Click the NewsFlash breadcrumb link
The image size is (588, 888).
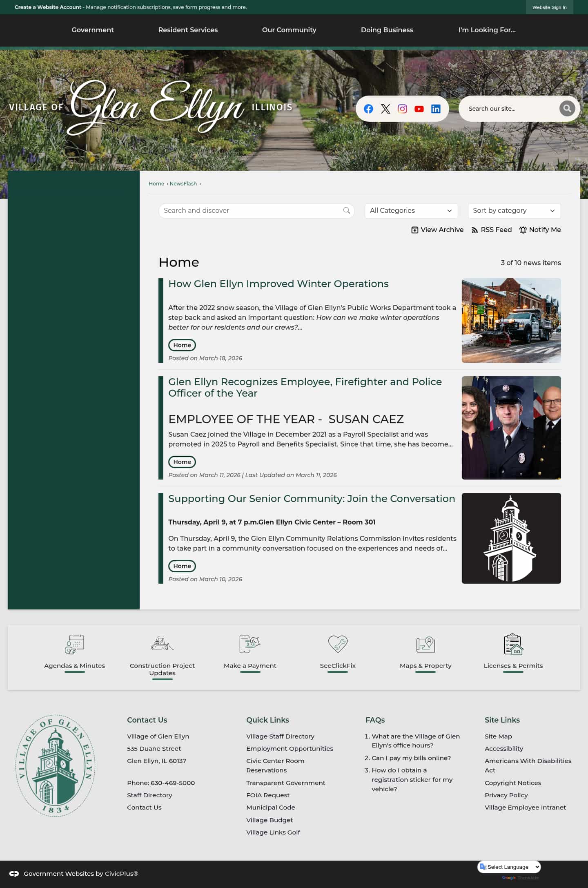coord(183,184)
